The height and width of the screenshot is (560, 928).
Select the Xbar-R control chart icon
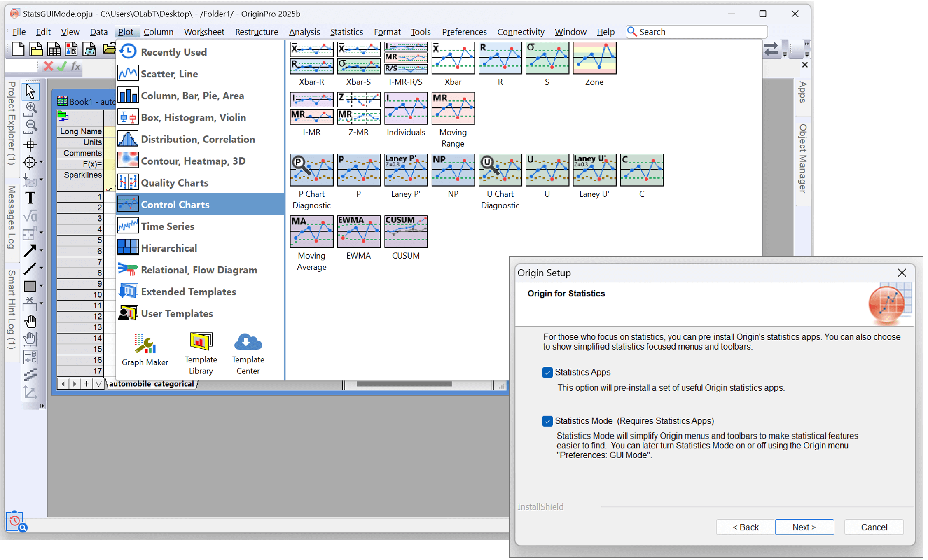click(x=311, y=58)
